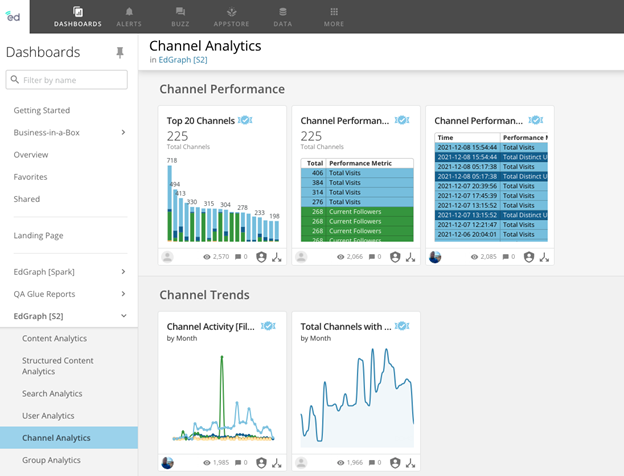Click views eye icon on Top 20 Channels card
Screen dimensions: 624x476
point(207,257)
